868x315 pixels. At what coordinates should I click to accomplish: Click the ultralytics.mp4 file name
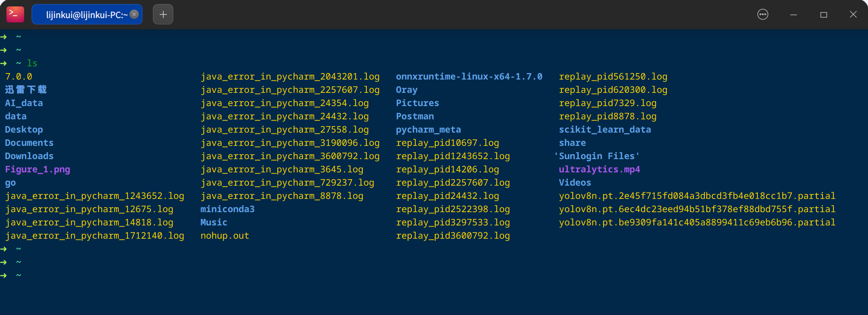coord(599,170)
